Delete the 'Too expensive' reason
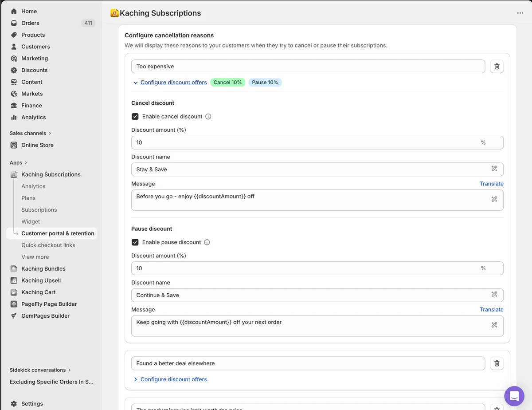The image size is (532, 410). pyautogui.click(x=497, y=67)
